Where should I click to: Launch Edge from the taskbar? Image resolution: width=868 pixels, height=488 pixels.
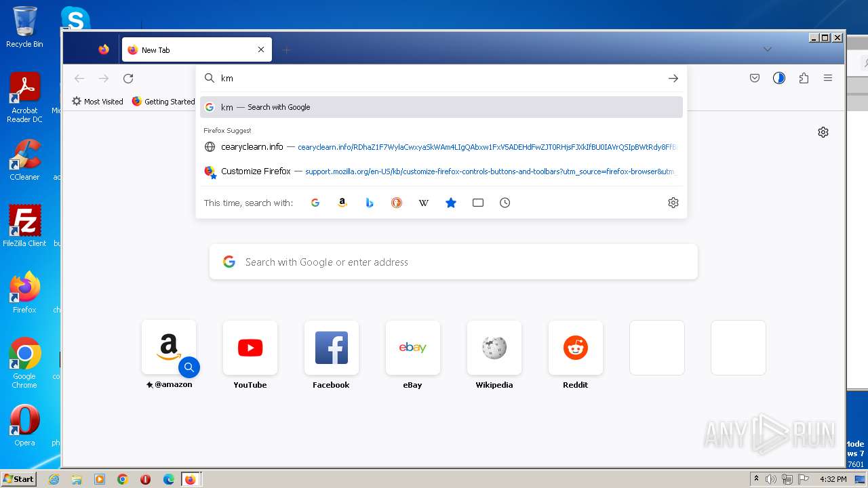coord(169,479)
